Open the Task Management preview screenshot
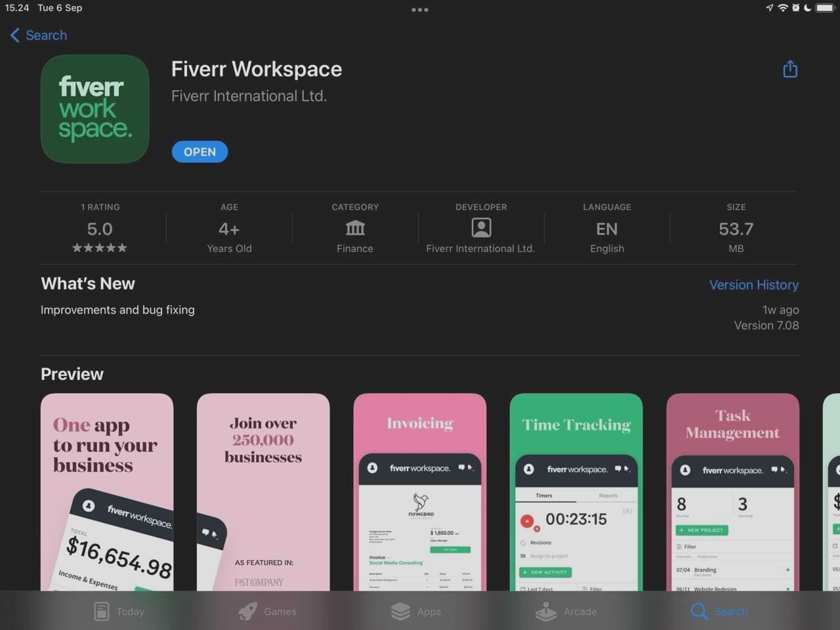 tap(733, 492)
